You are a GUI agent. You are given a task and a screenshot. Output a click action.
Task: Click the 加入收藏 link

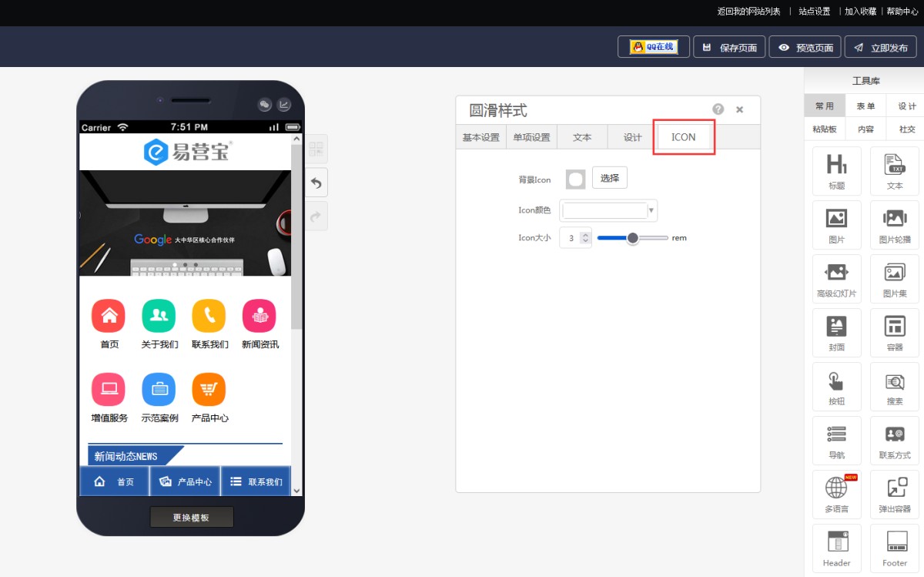(x=860, y=12)
